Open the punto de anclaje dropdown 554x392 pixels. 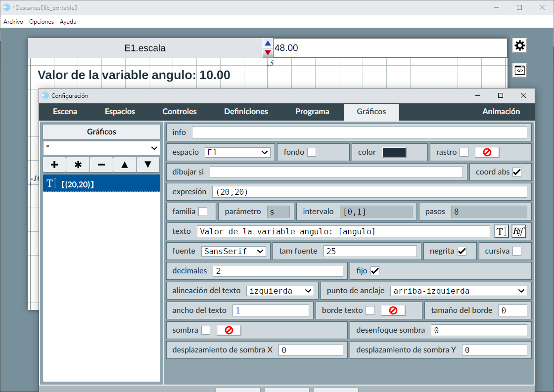pos(459,291)
